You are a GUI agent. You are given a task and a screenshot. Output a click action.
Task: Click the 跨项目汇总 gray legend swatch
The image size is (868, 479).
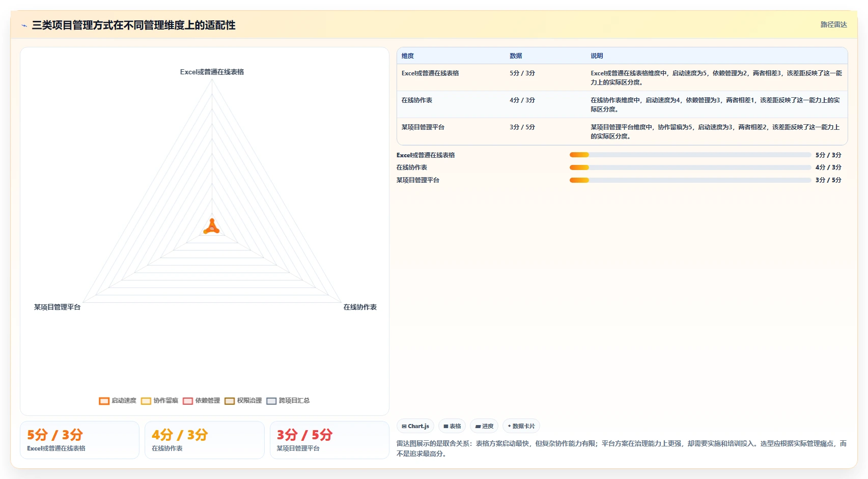271,401
